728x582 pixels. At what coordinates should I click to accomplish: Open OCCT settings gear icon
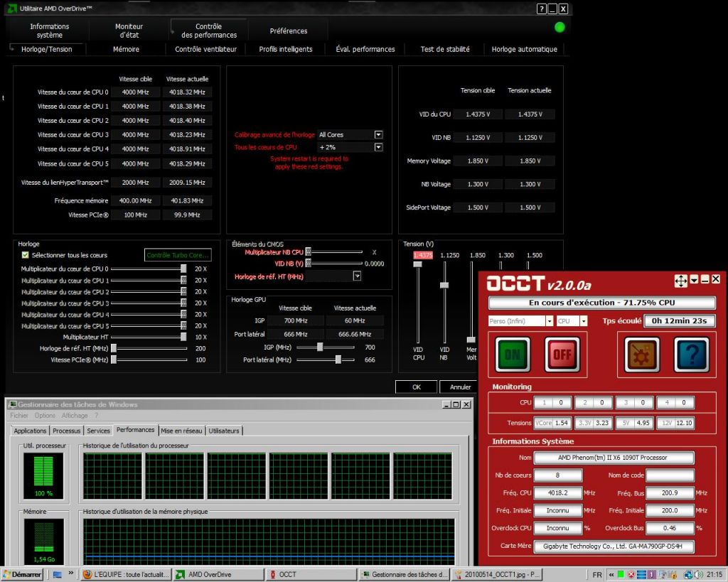[x=642, y=355]
